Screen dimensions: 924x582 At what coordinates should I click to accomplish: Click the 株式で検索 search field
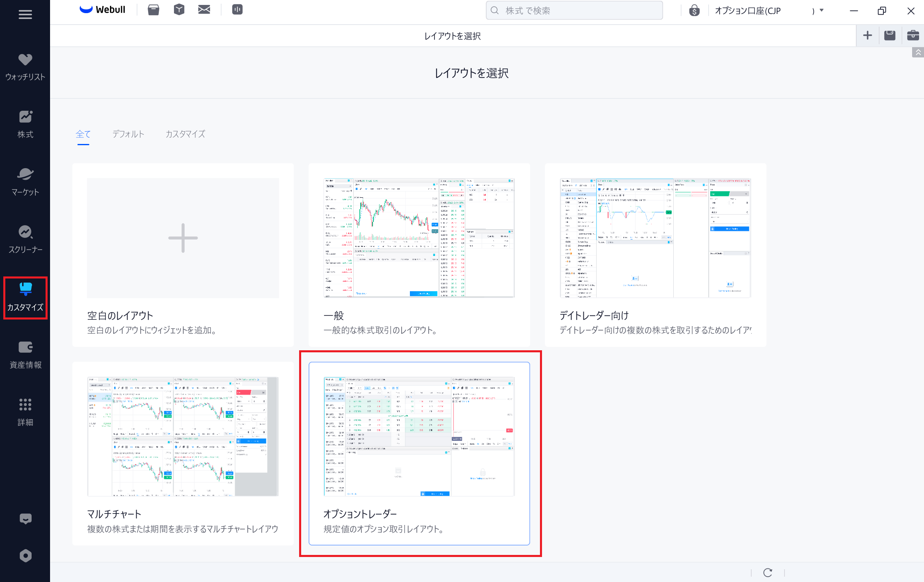point(574,11)
